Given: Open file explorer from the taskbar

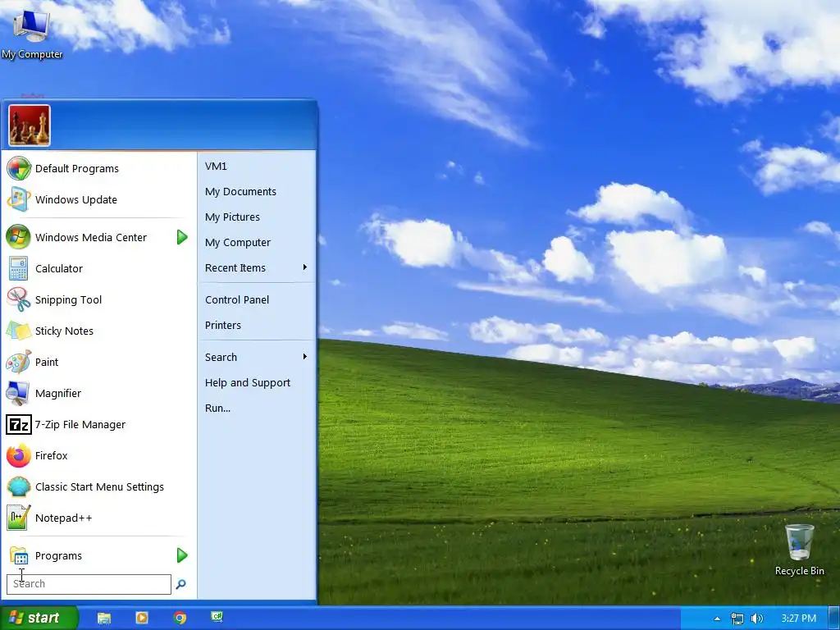Looking at the screenshot, I should [x=104, y=618].
